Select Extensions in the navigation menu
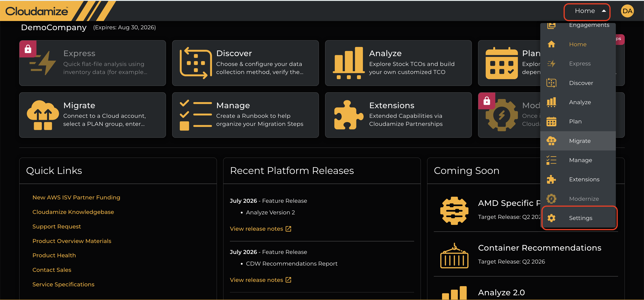The width and height of the screenshot is (644, 300). coord(578,179)
